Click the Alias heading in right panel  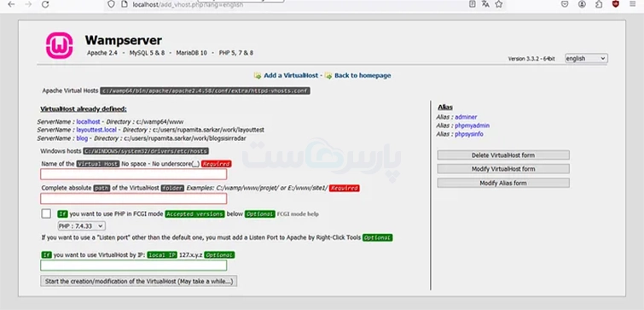pyautogui.click(x=445, y=108)
